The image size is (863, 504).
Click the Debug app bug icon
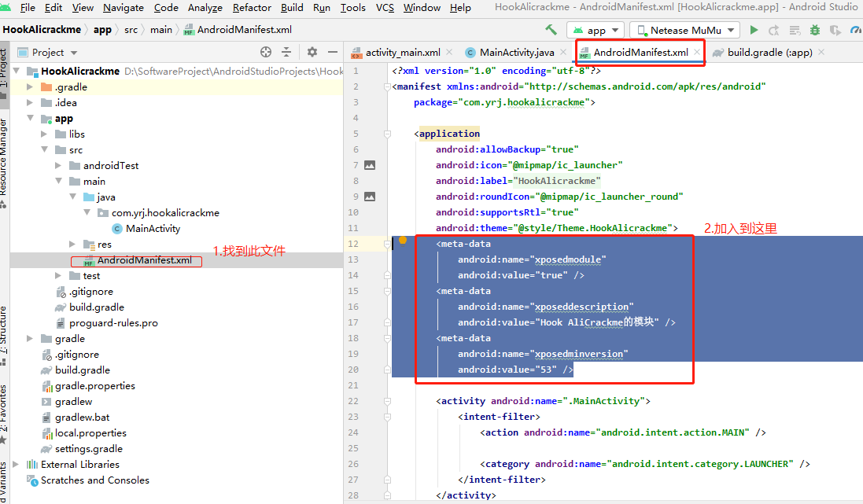(x=815, y=30)
